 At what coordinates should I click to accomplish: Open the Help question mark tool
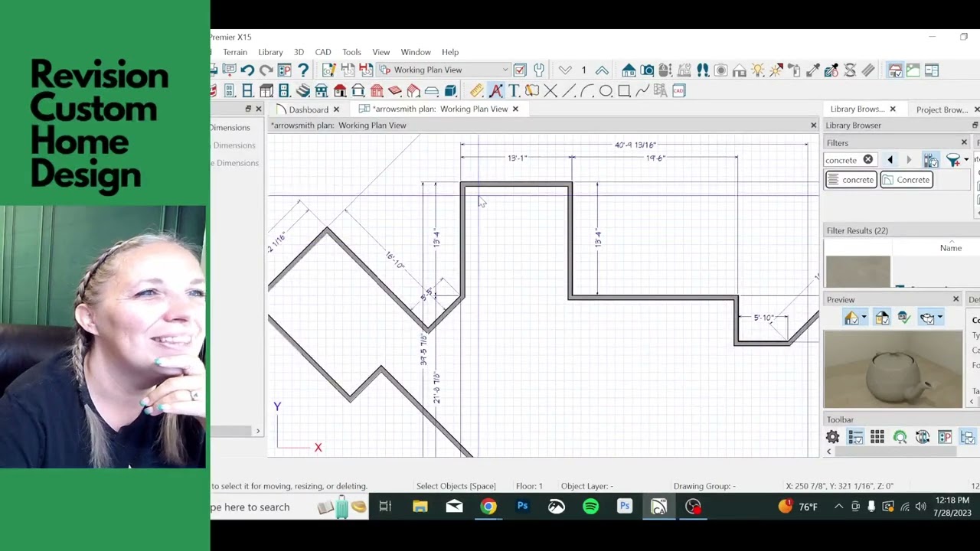coord(303,70)
